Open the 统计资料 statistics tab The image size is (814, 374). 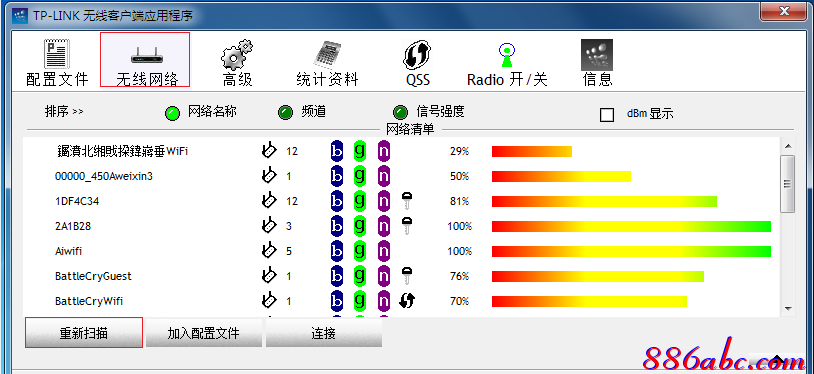point(327,63)
